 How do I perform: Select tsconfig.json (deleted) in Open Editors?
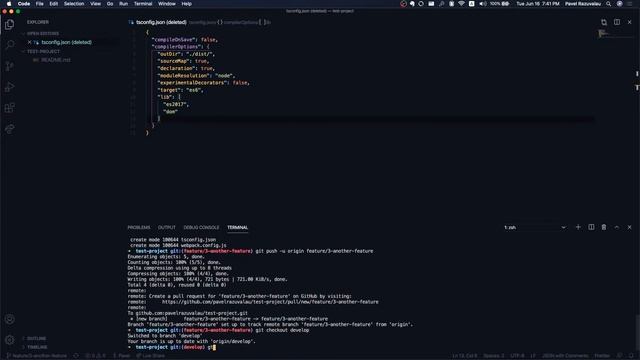tap(66, 42)
